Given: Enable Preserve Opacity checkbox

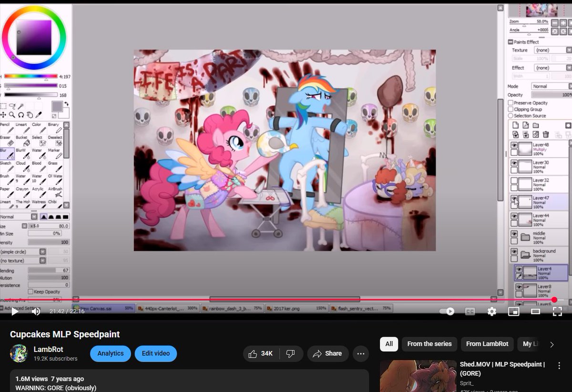Looking at the screenshot, I should tap(511, 103).
